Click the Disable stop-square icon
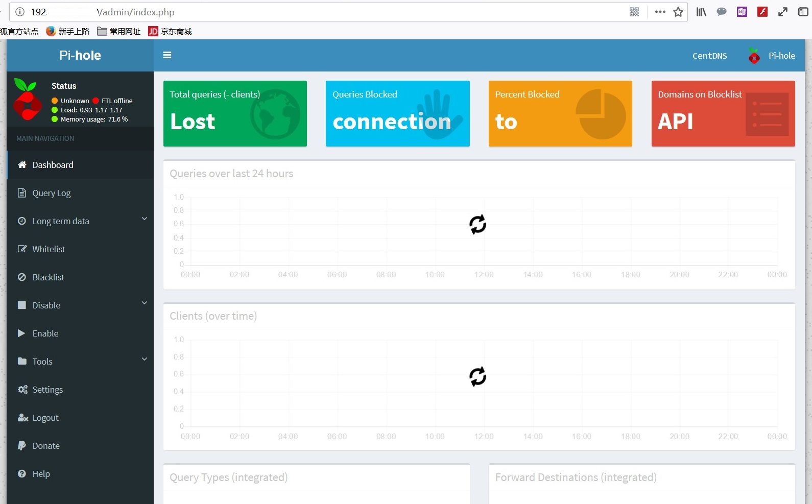Screen dimensions: 812x504 pos(22,305)
